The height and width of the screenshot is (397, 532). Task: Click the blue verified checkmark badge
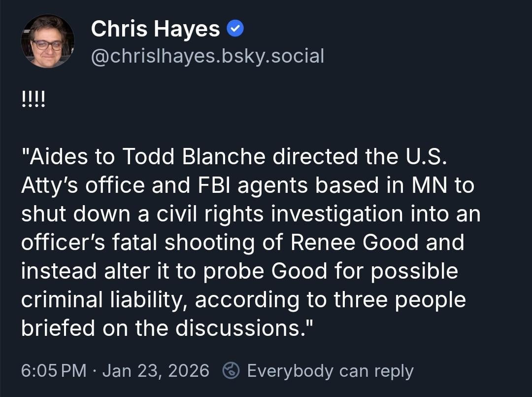point(235,30)
